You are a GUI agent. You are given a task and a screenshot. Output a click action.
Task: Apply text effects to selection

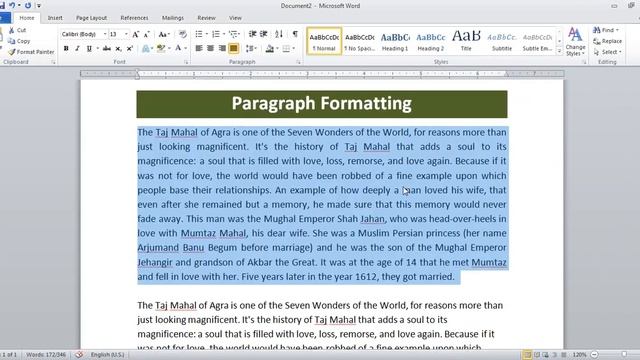tap(146, 49)
